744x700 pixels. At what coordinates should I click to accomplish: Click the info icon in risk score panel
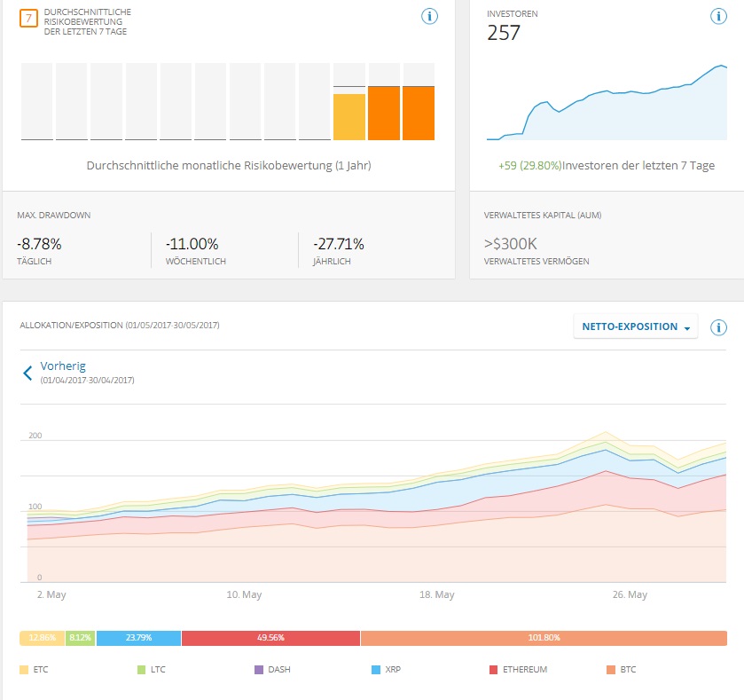(x=430, y=16)
